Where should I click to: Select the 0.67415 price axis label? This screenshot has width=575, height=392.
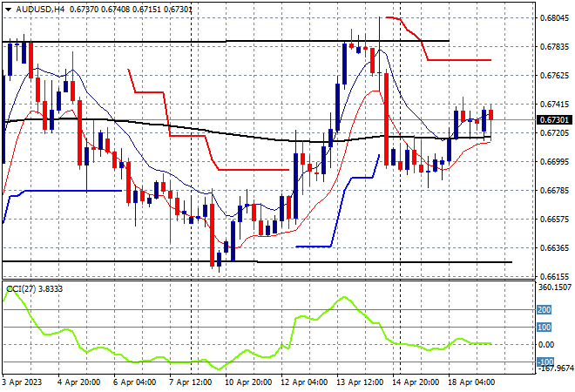tap(554, 105)
